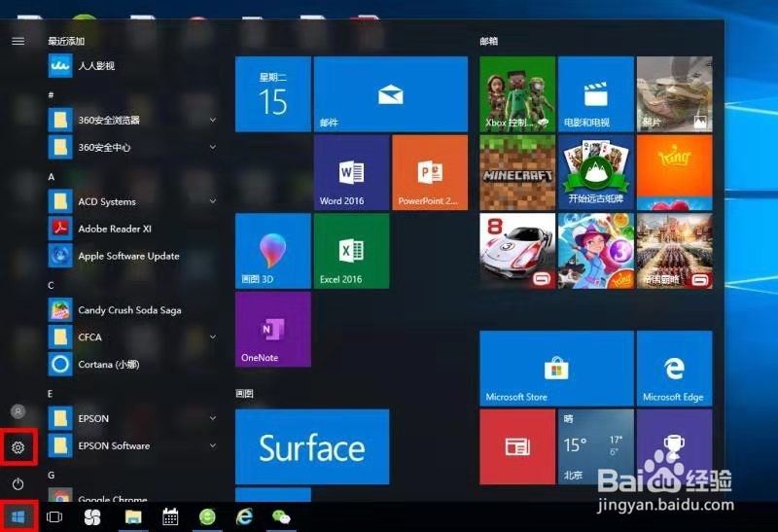This screenshot has width=778, height=532.
Task: Open the Settings gear in Start menu
Action: (x=18, y=447)
